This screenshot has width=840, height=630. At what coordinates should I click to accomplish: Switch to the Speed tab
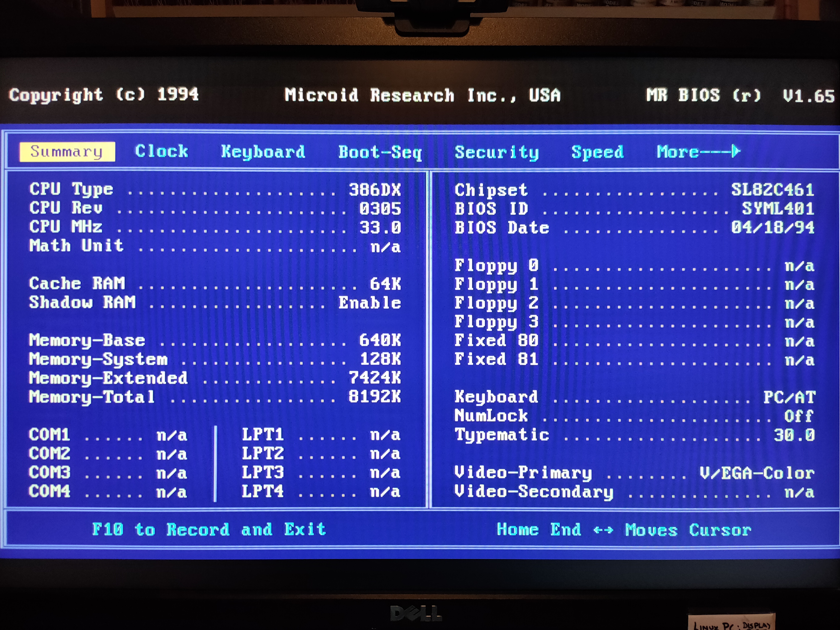point(597,152)
